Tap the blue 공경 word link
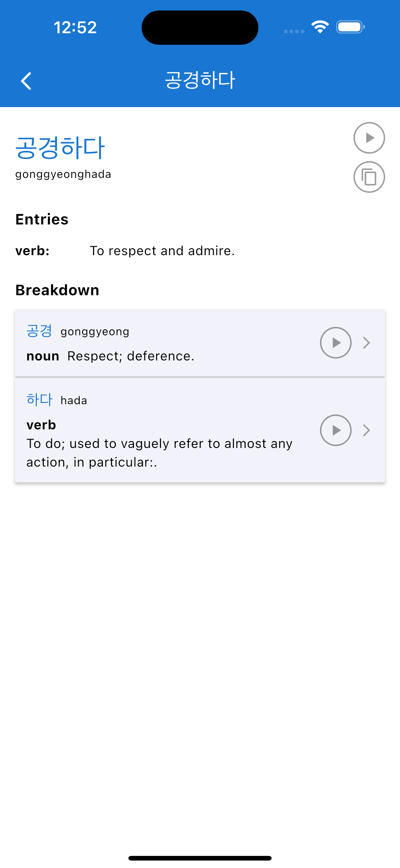The height and width of the screenshot is (868, 400). click(39, 331)
